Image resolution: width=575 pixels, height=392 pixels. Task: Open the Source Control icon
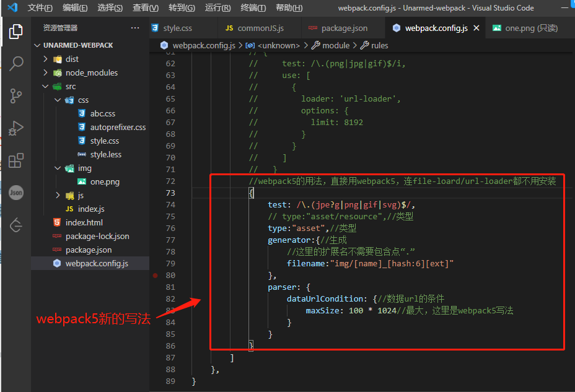coord(15,96)
